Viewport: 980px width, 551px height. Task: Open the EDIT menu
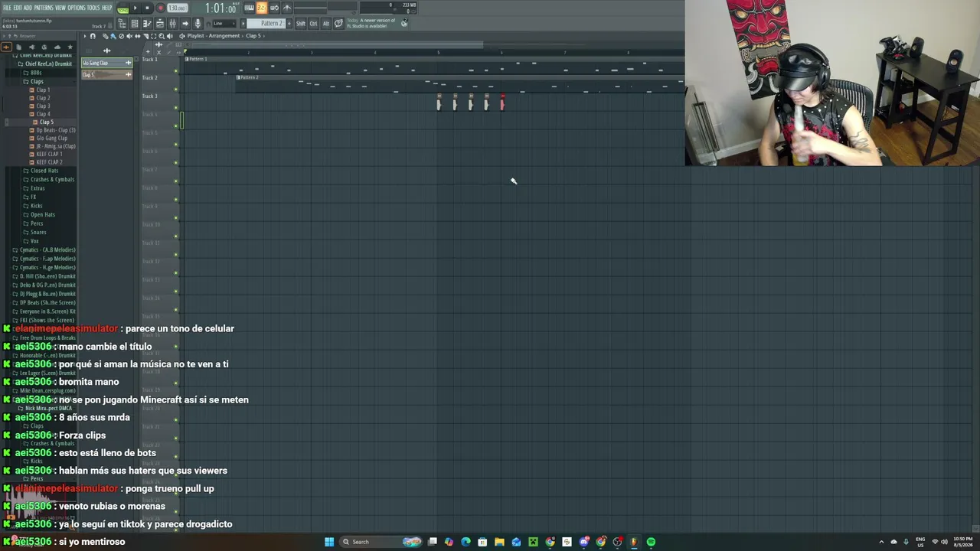point(18,8)
